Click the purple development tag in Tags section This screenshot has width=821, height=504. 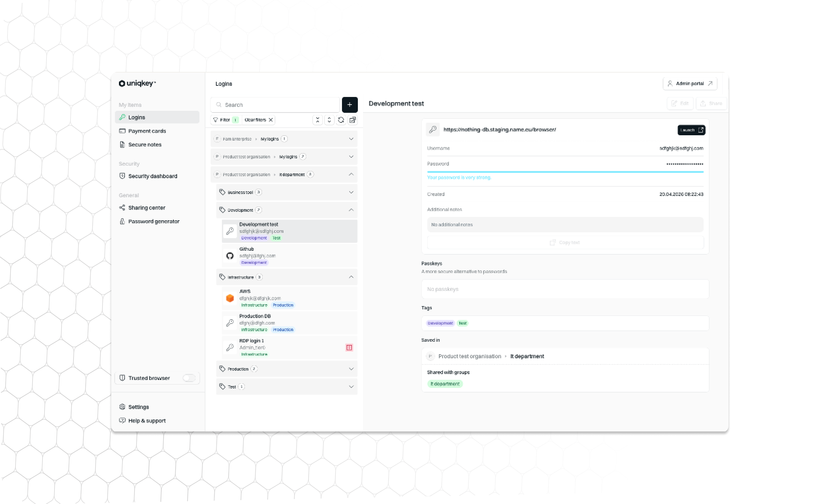pyautogui.click(x=440, y=323)
